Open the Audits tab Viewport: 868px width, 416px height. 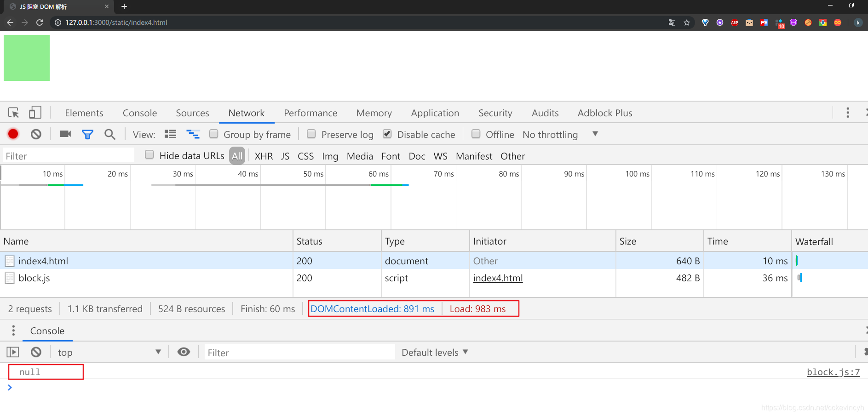(x=545, y=113)
